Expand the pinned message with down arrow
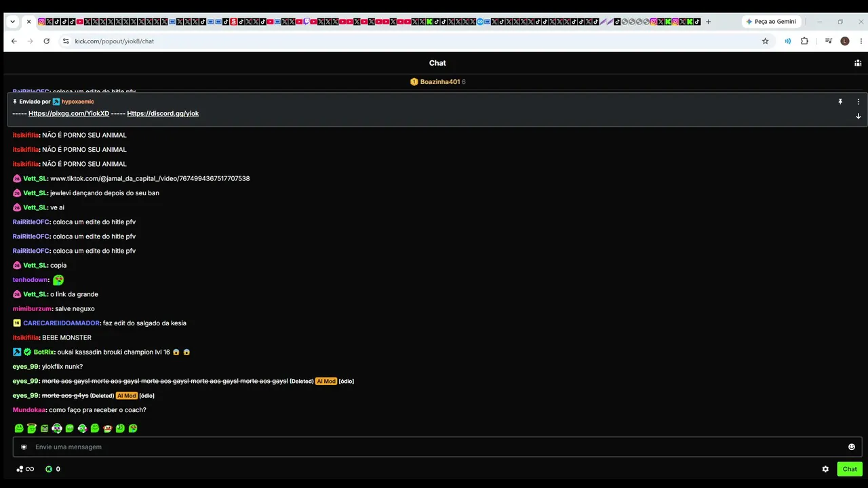868x488 pixels. [858, 116]
